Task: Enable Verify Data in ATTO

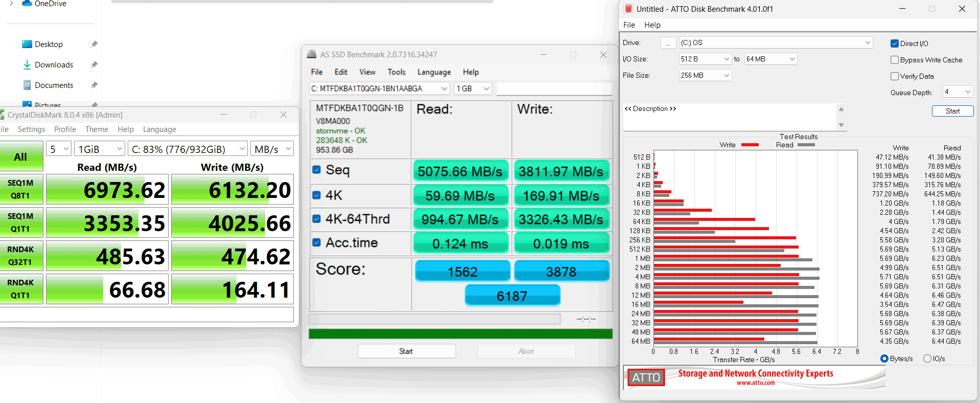Action: click(x=895, y=76)
